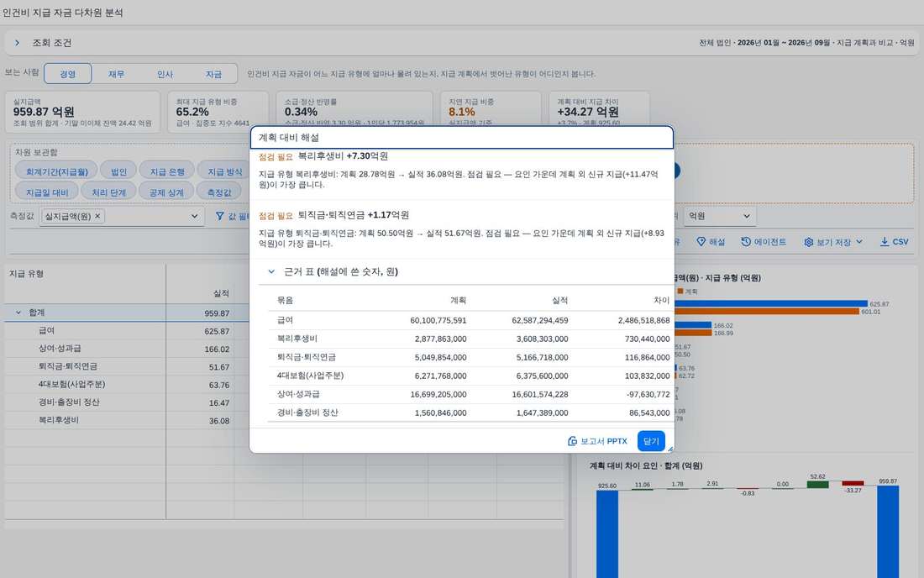Click the 보고서 PPTX export icon
Viewport: 924px width, 578px height.
pos(572,441)
